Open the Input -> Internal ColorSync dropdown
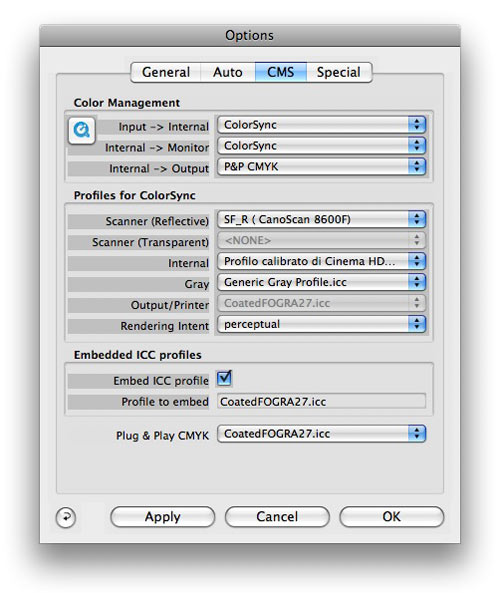The width and height of the screenshot is (500, 598). point(321,125)
